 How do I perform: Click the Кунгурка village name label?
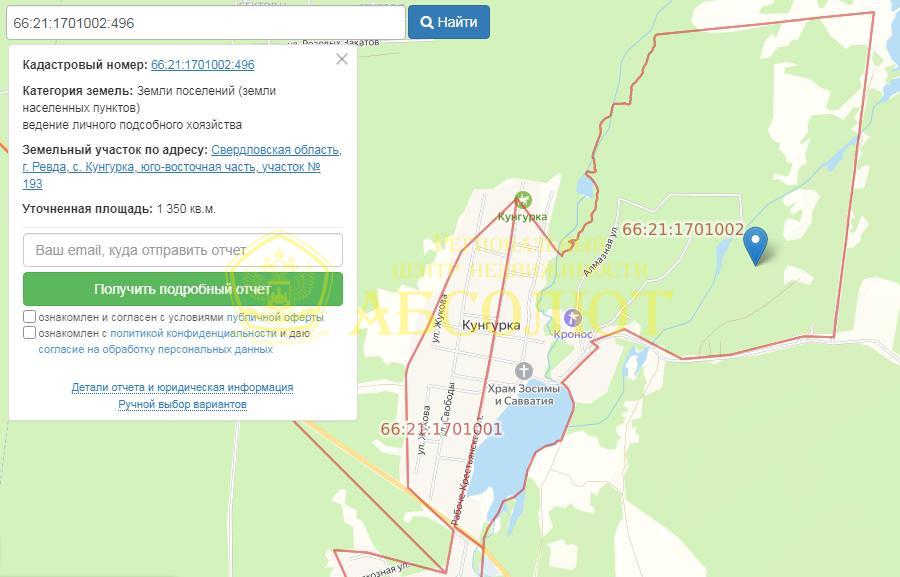click(491, 325)
